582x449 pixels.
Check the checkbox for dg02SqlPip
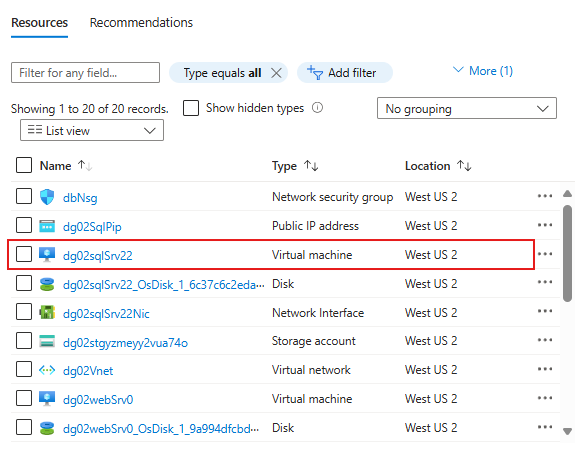click(x=24, y=225)
